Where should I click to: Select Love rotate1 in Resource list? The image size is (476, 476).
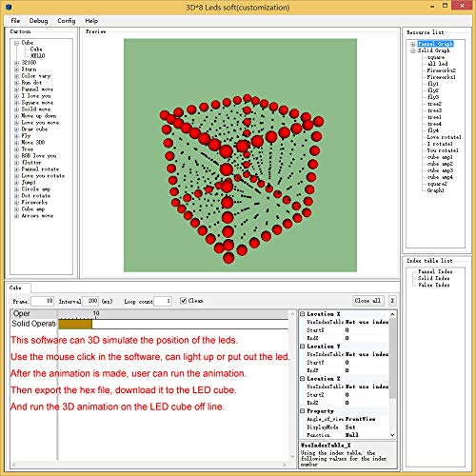click(444, 137)
